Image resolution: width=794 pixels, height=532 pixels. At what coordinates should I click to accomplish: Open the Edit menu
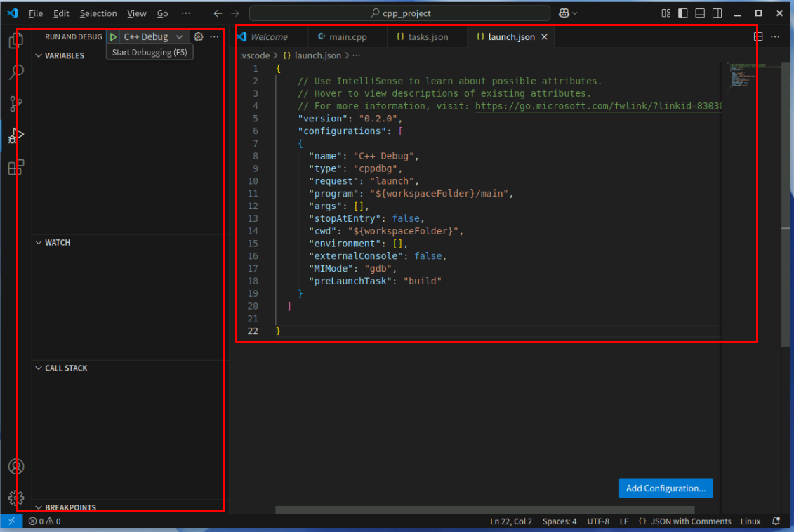(x=61, y=13)
